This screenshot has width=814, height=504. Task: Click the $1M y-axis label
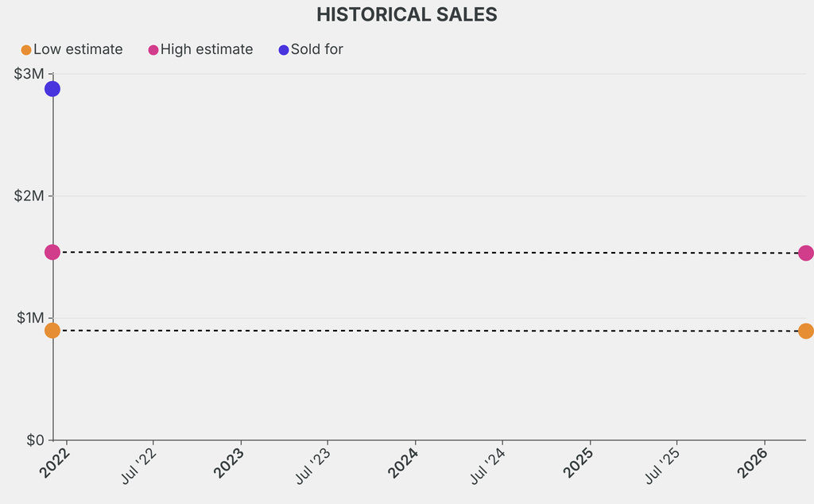coord(29,318)
